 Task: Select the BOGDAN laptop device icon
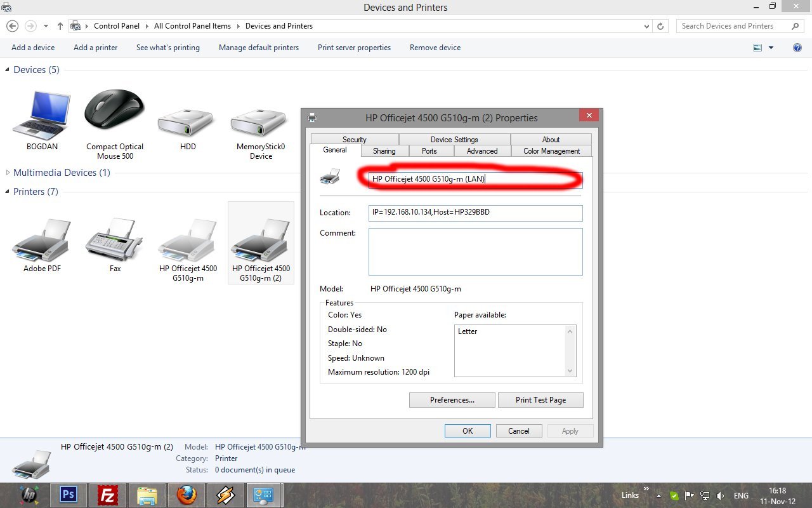(x=42, y=115)
